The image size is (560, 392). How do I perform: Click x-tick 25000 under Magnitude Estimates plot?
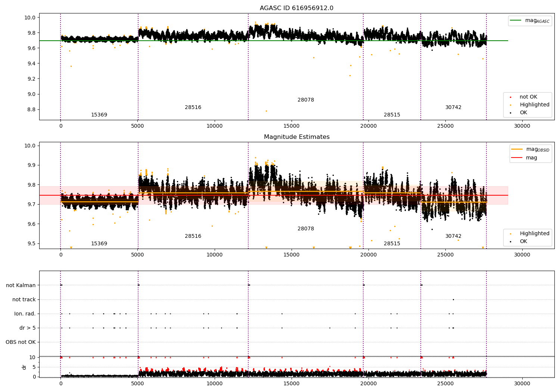click(445, 255)
